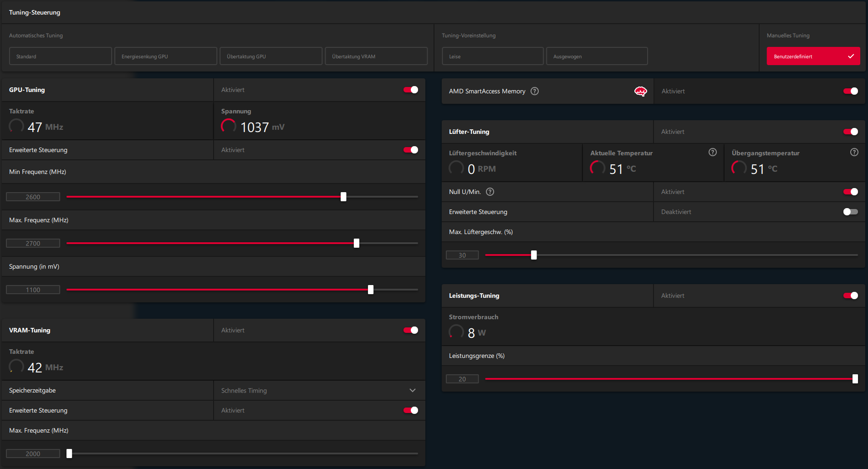This screenshot has height=469, width=868.
Task: Click the Lüftergeschwindigkeit gauge icon
Action: tap(456, 168)
